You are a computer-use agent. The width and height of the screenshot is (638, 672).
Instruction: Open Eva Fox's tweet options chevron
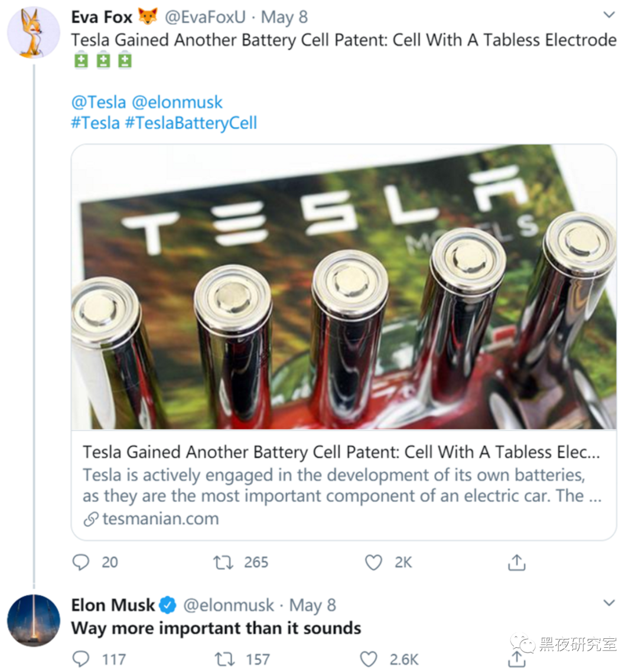coord(609,15)
